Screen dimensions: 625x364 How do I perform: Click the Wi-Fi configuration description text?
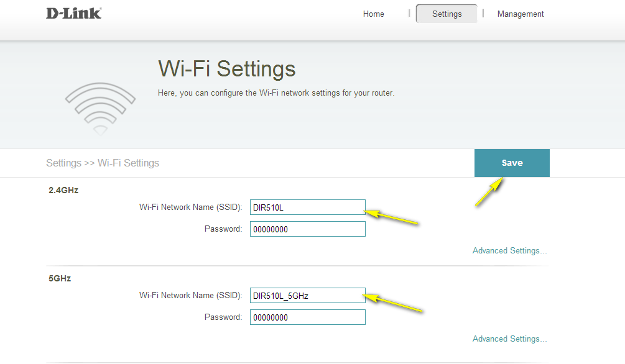pos(276,93)
